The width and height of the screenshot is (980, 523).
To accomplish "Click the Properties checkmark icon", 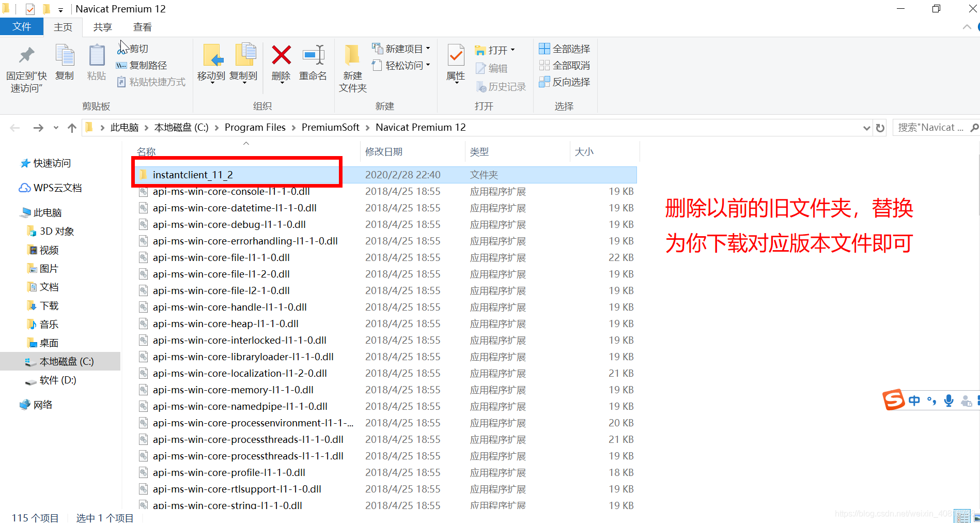I will [x=456, y=56].
